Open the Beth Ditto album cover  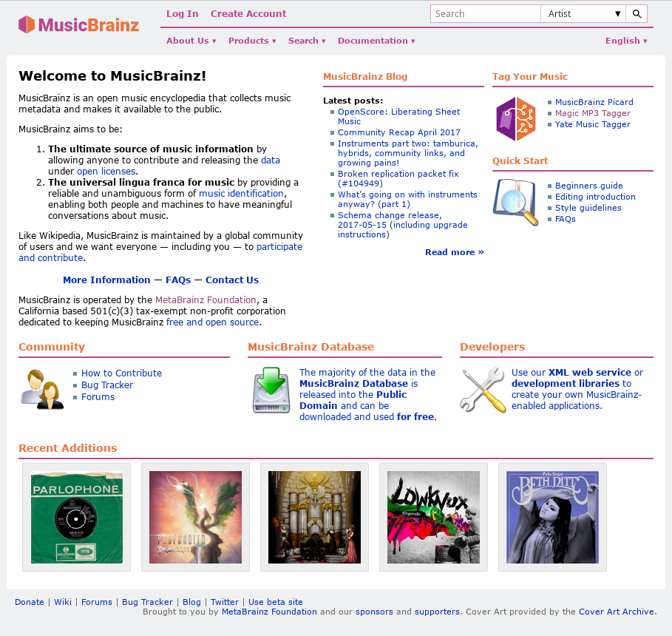[x=552, y=517]
